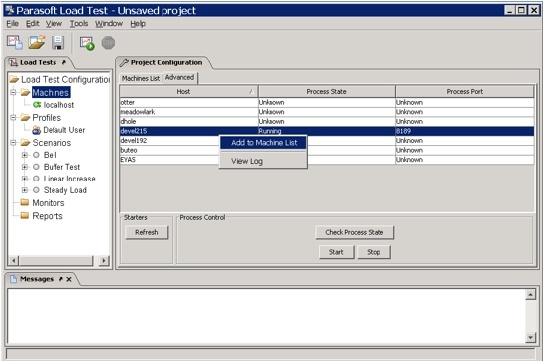543x362 pixels.
Task: Click the Refresh button under Starters
Action: [146, 232]
